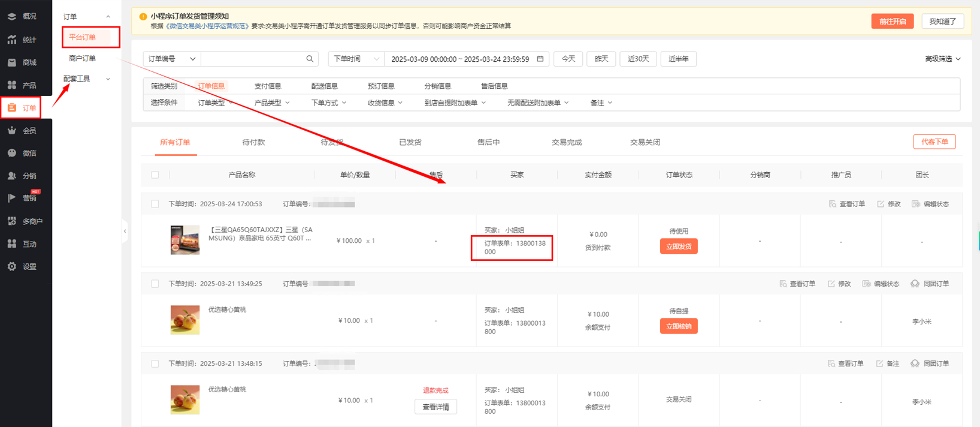Click 同团订单 on the second order
980x427 pixels.
(930, 284)
